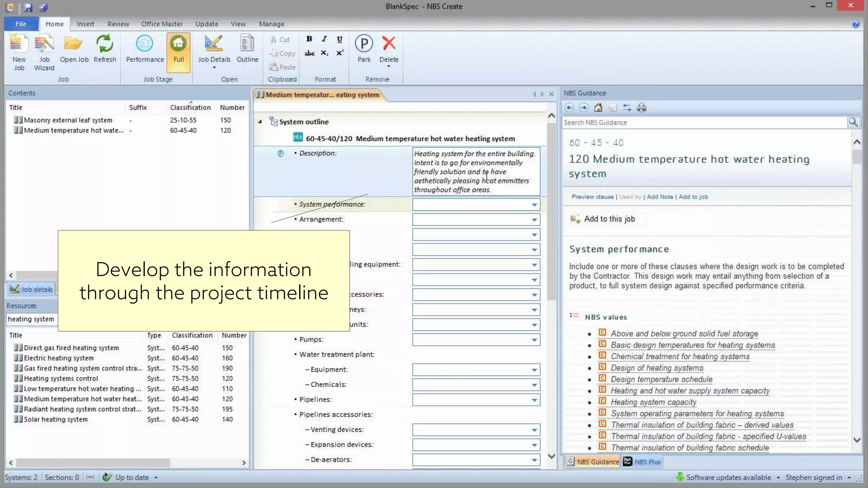The height and width of the screenshot is (488, 868).
Task: Paste from clipboard
Action: pyautogui.click(x=282, y=67)
